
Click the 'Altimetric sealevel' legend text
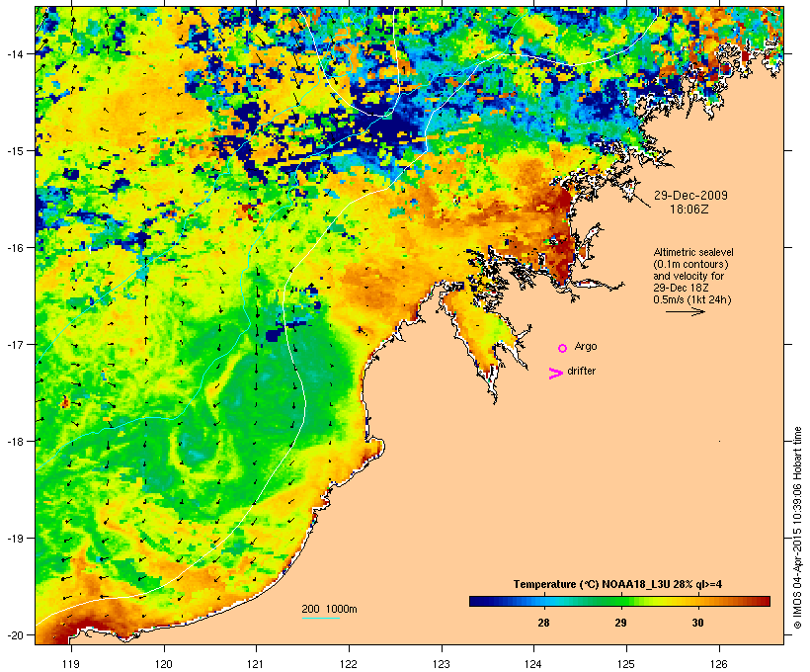click(x=693, y=252)
